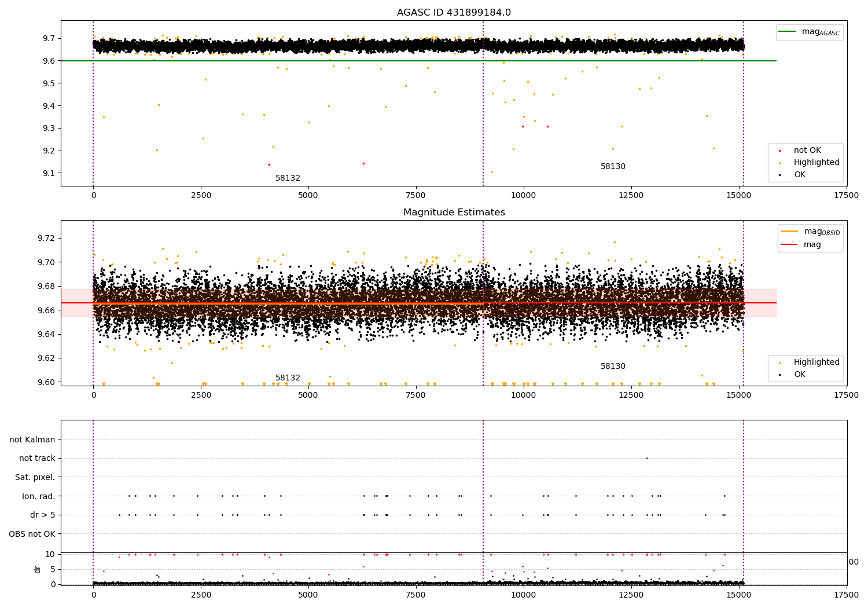The height and width of the screenshot is (608, 868).
Task: Click "Highlighted" in the top plot legend
Action: click(x=816, y=163)
